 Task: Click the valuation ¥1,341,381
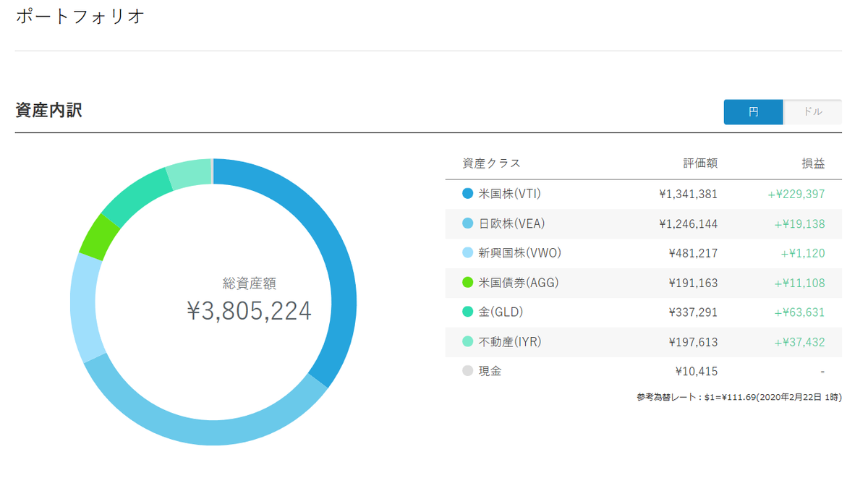click(x=688, y=194)
